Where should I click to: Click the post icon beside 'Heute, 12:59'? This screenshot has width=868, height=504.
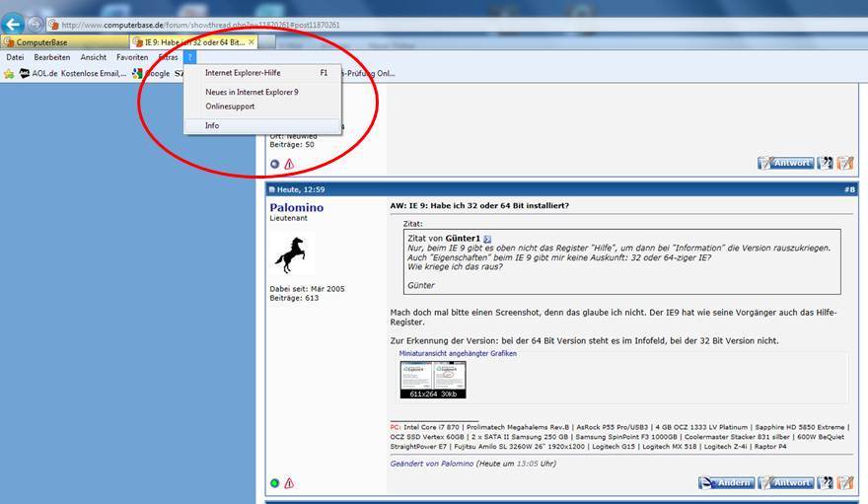(272, 189)
